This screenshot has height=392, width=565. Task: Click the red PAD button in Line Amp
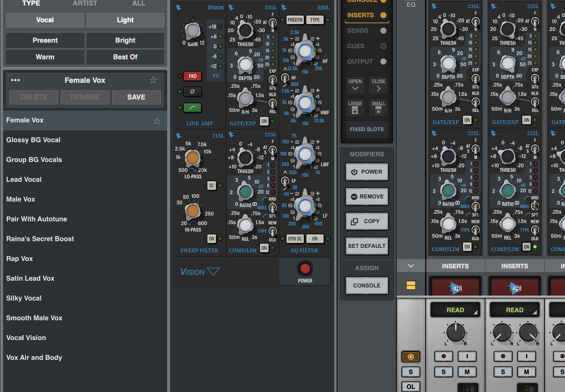pos(192,76)
